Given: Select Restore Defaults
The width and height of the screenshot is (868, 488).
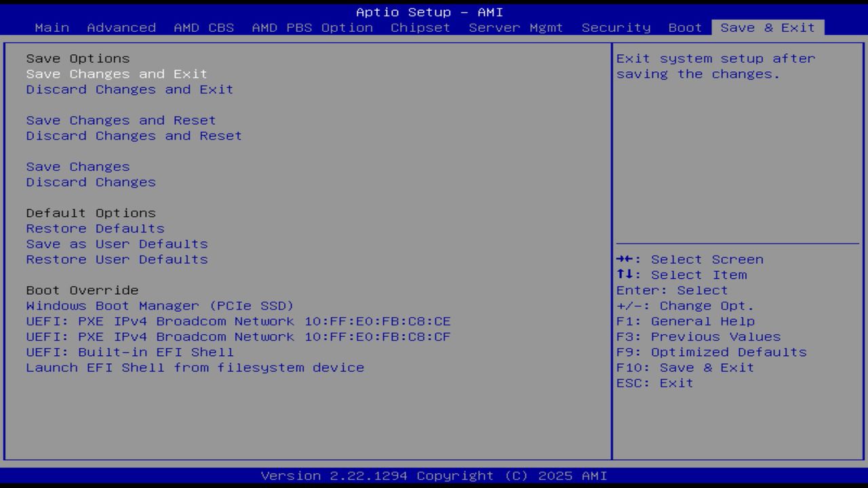Looking at the screenshot, I should pos(95,228).
